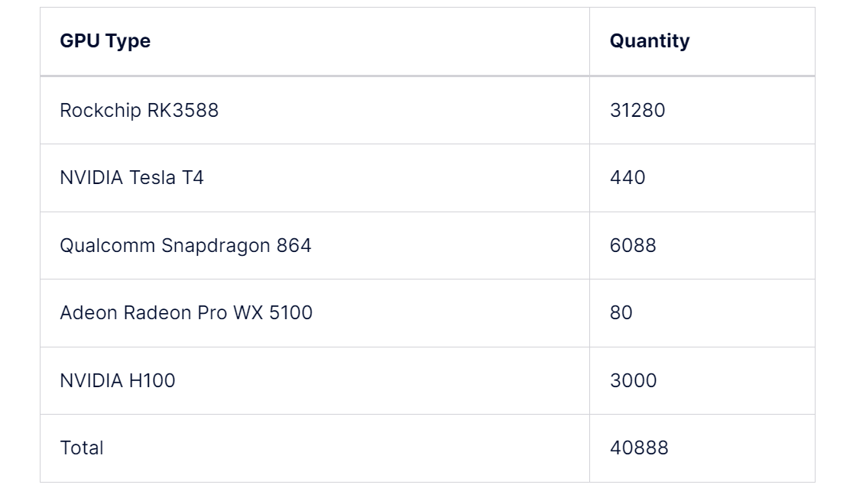Viewport: 853px width, 504px height.
Task: Select the 'T4' model text
Action: pos(193,178)
